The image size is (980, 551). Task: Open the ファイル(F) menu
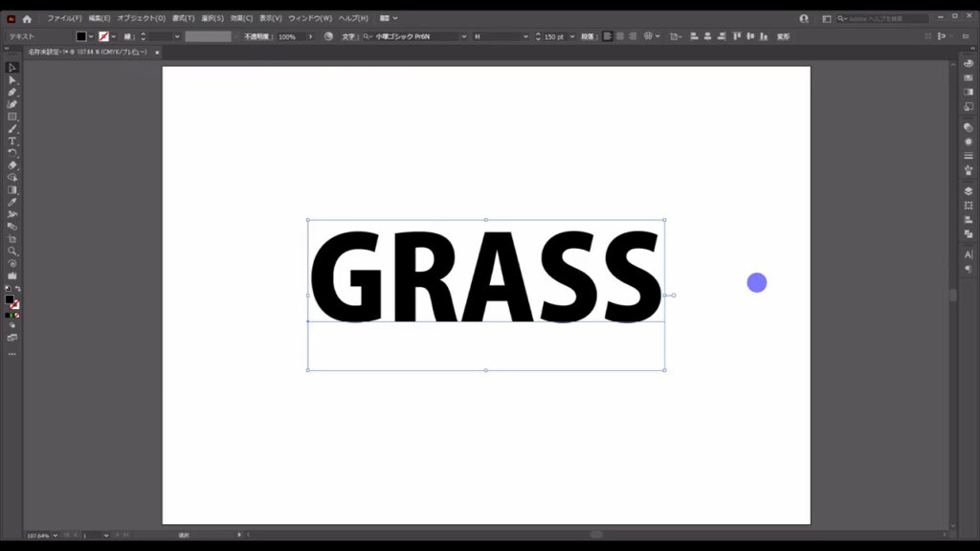[x=64, y=18]
